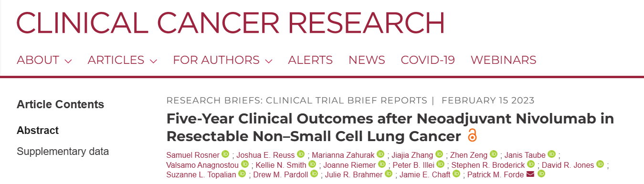Go to the WEBINARS page
644x184 pixels.
coord(504,60)
